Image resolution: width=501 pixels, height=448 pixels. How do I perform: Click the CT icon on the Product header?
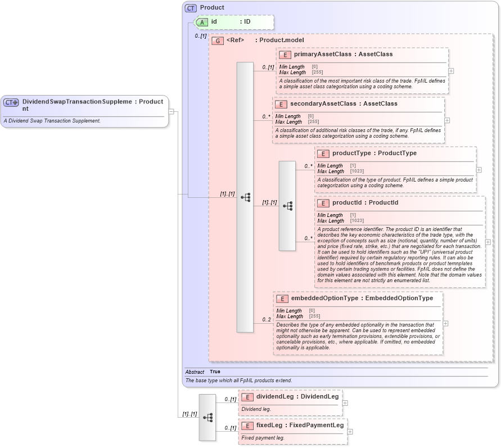[x=191, y=7]
